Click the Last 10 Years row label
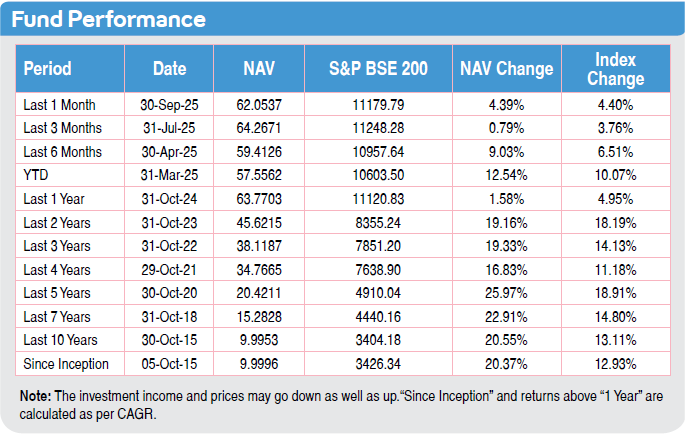This screenshot has height=434, width=685. coord(63,340)
